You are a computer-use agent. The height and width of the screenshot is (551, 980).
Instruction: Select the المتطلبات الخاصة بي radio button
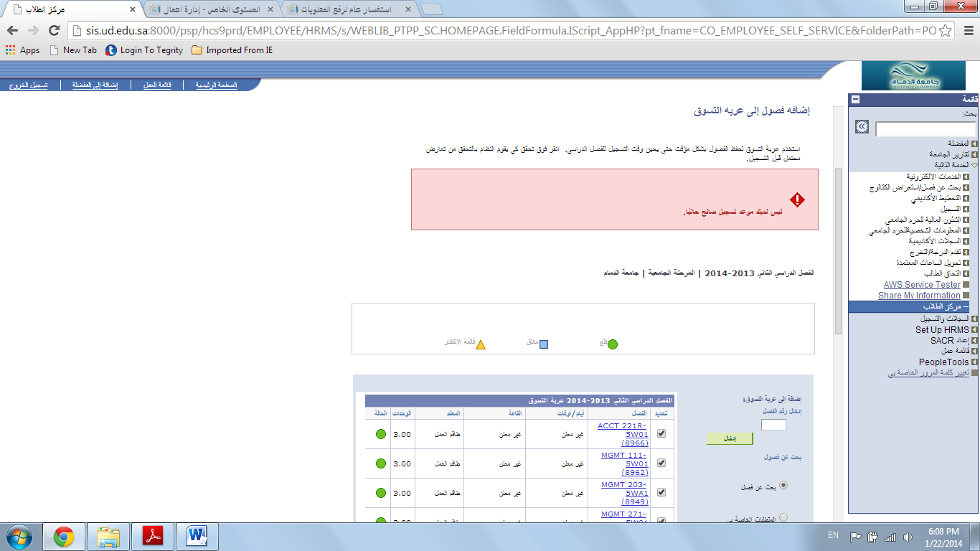click(x=783, y=517)
